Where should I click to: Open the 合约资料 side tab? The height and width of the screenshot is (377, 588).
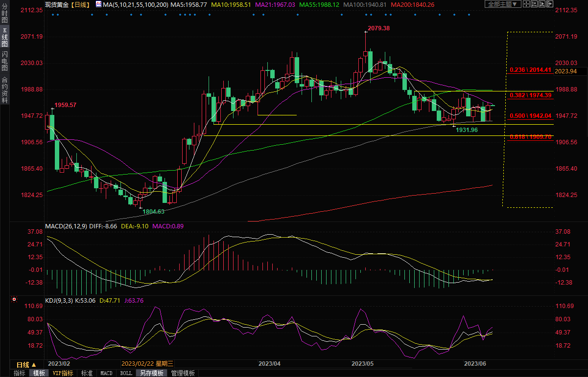coord(4,89)
